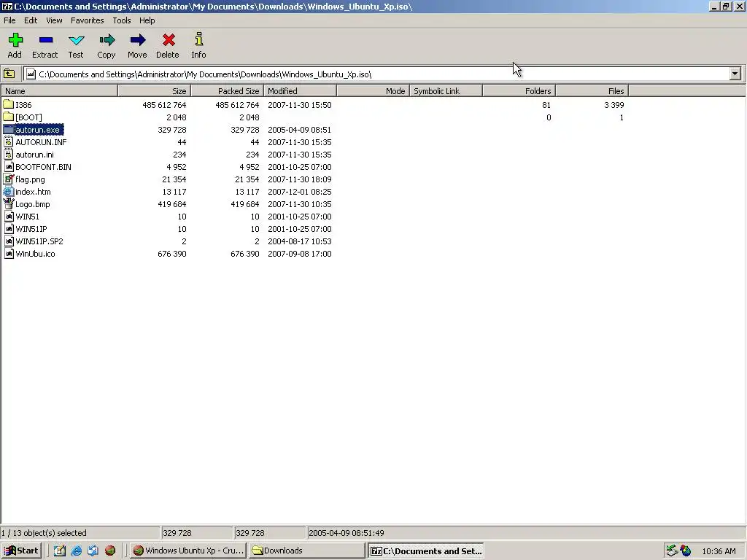
Task: Select the WIN51IP file name
Action: [31, 228]
